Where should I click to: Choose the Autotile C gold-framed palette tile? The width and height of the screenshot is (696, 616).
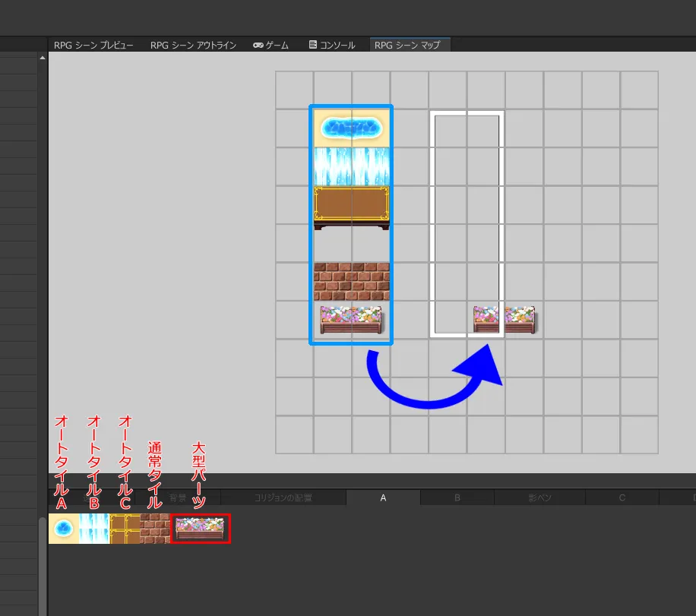pos(125,528)
